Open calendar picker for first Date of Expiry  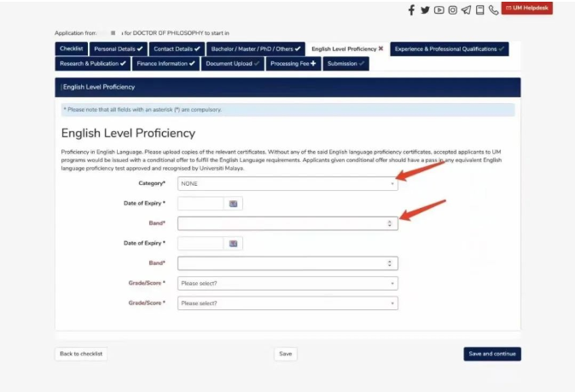click(233, 204)
